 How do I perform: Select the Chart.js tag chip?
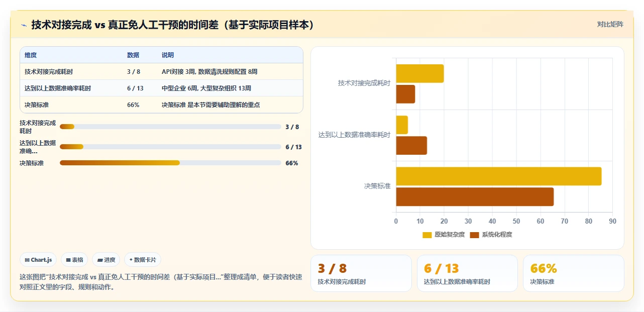click(x=39, y=260)
